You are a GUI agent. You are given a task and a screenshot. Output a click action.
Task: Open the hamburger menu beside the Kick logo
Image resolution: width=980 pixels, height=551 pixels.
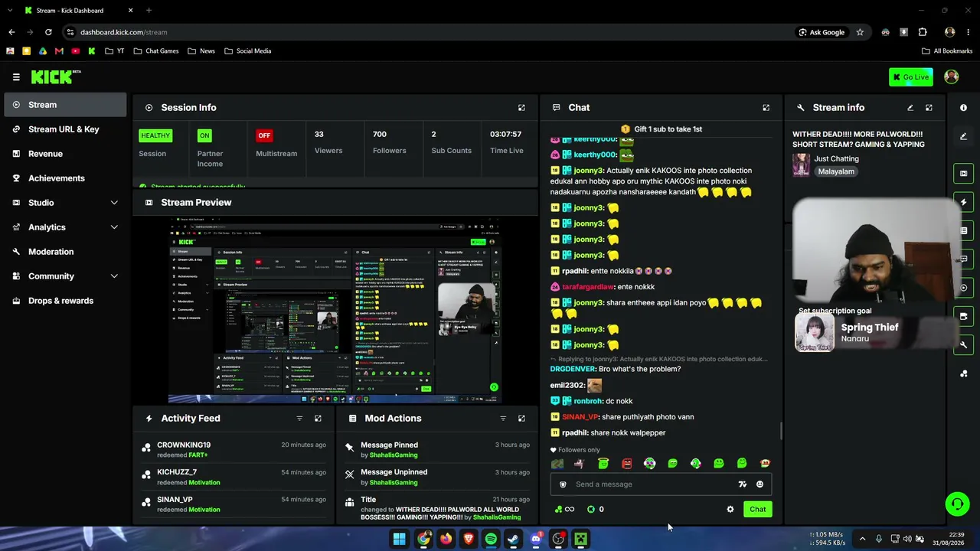pyautogui.click(x=16, y=77)
